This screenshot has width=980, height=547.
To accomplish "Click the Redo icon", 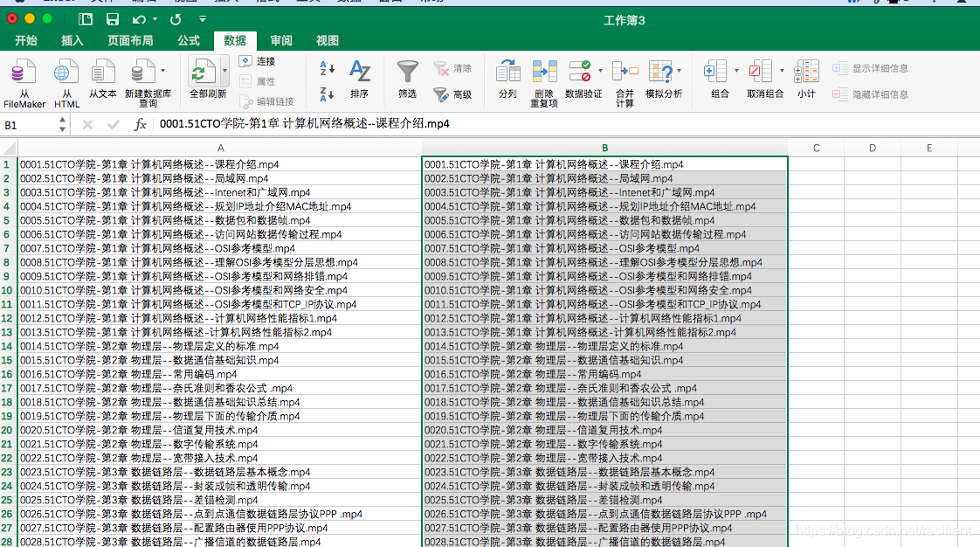I will pyautogui.click(x=176, y=20).
